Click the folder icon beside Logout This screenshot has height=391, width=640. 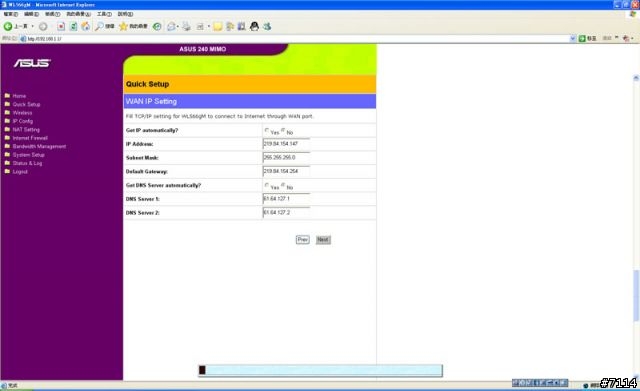click(x=7, y=171)
